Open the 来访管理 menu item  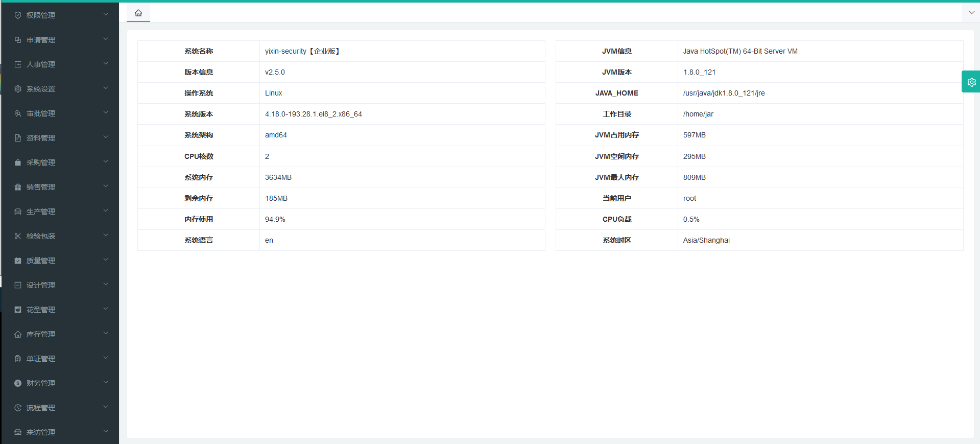[x=60, y=432]
